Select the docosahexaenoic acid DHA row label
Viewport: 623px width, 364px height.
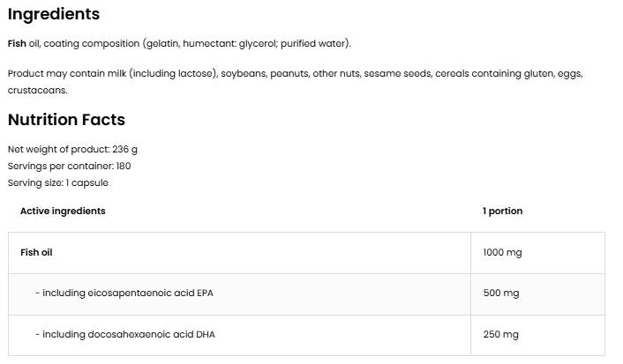click(125, 334)
